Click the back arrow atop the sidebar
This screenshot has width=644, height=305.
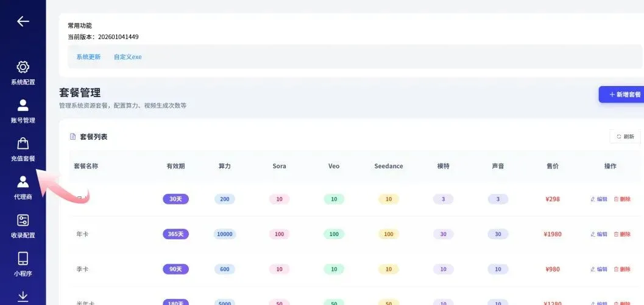tap(23, 21)
